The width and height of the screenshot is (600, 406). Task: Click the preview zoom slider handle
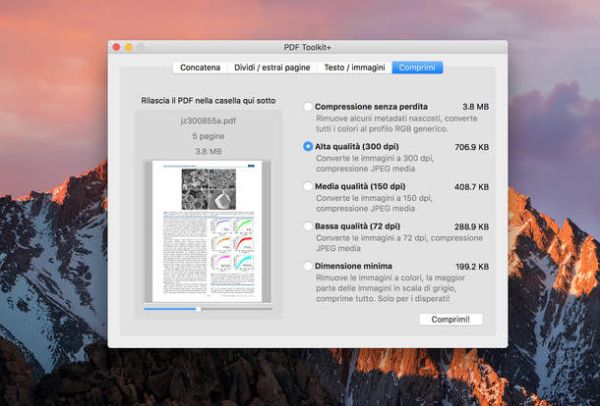point(198,309)
